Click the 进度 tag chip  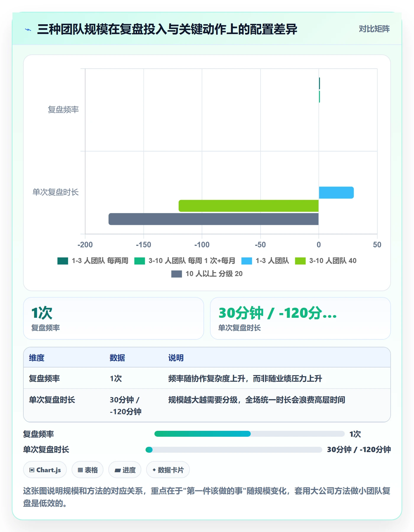(125, 470)
